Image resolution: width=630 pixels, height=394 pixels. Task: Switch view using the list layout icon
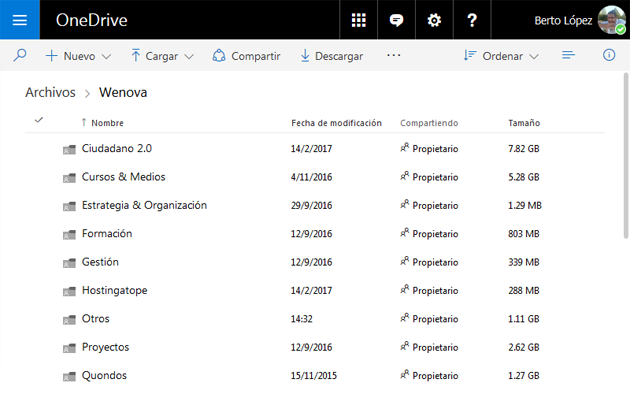[x=568, y=55]
